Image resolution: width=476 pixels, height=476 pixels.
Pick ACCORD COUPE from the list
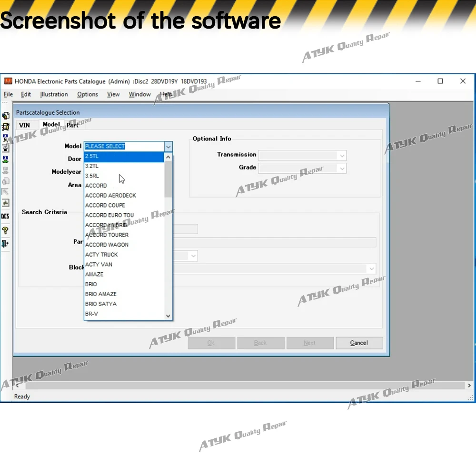(x=124, y=206)
